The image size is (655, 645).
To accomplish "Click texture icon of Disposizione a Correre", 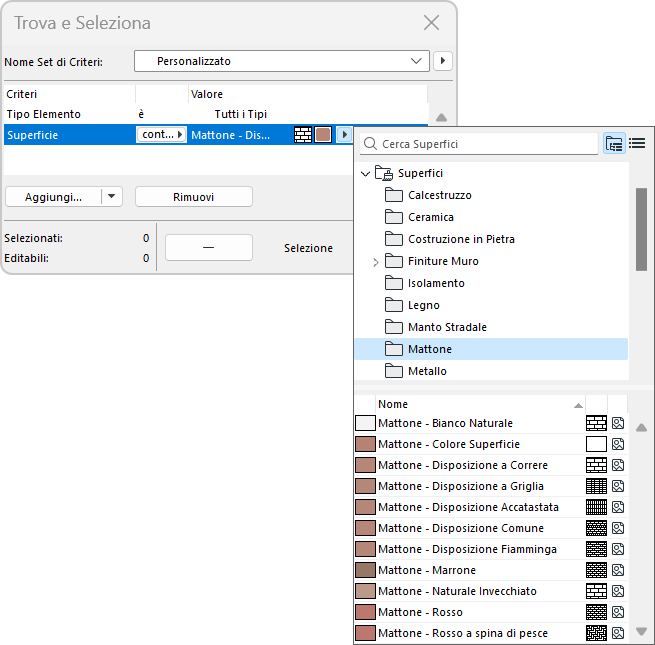I will pos(618,465).
